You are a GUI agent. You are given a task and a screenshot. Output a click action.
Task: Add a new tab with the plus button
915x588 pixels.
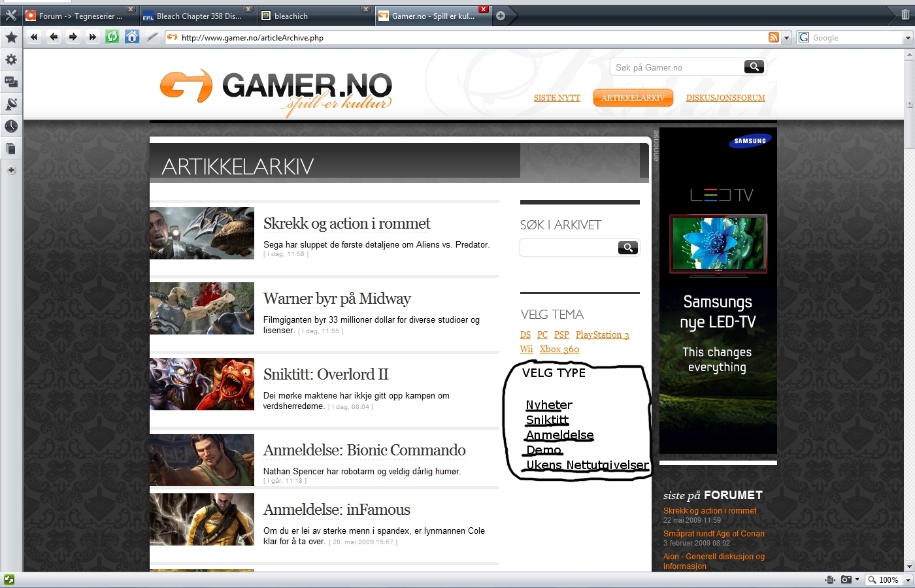pyautogui.click(x=501, y=16)
